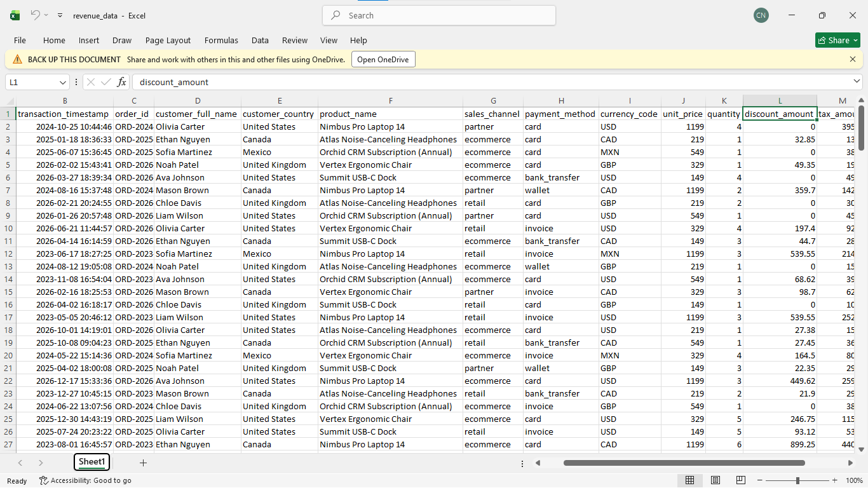The image size is (868, 488).
Task: Click the dots handle beside the Name Box
Action: [x=76, y=82]
